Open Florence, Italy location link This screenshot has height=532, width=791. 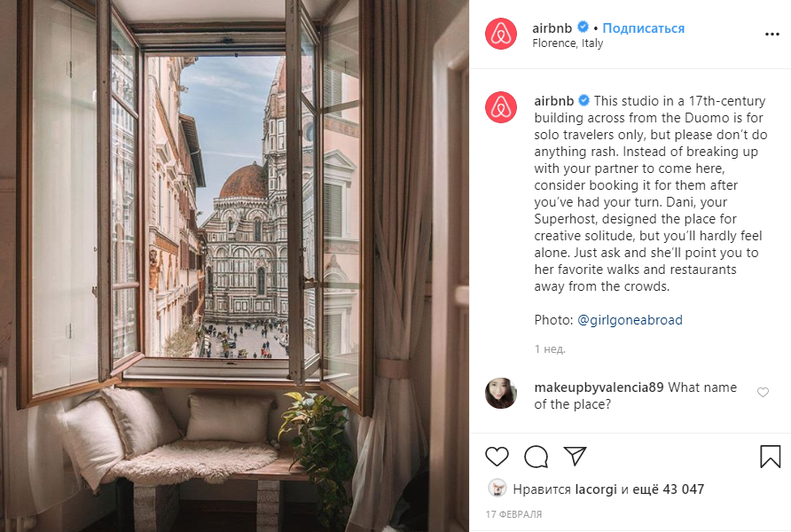(x=568, y=43)
